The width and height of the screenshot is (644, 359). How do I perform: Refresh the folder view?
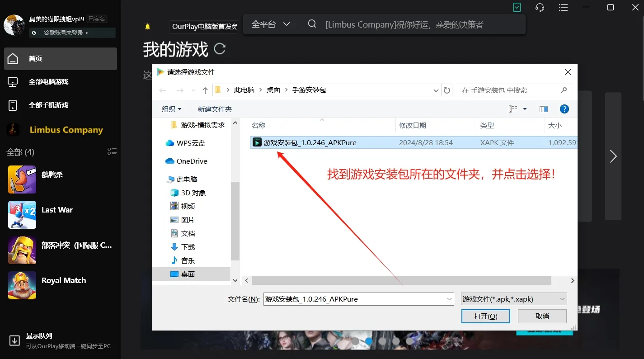pos(447,90)
